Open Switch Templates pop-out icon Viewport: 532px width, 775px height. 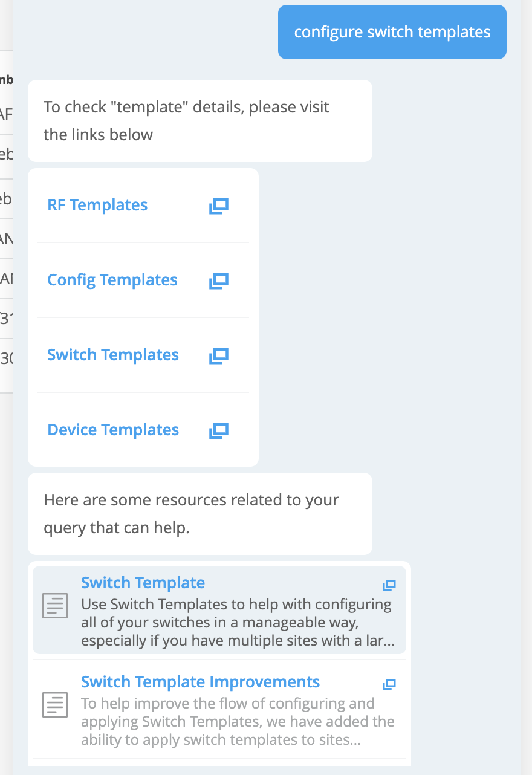pos(218,355)
